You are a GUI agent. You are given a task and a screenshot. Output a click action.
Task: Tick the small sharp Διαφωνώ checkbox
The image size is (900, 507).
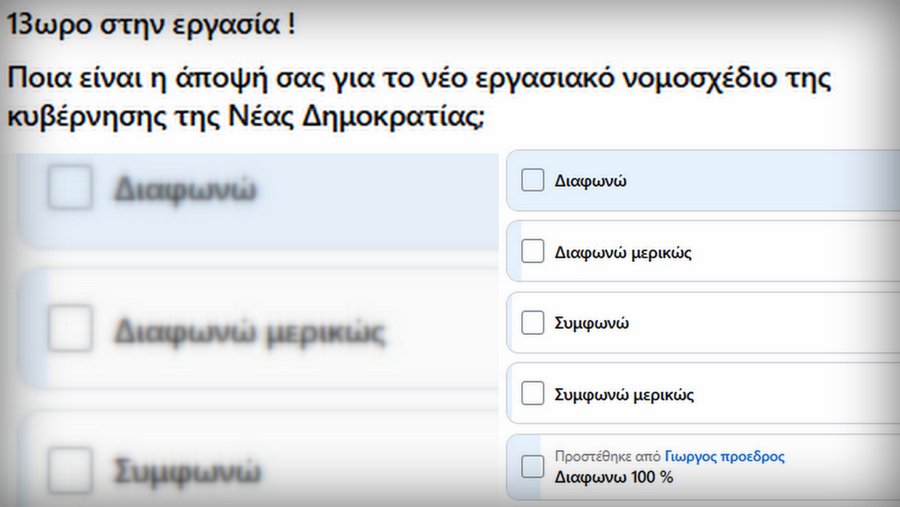532,180
